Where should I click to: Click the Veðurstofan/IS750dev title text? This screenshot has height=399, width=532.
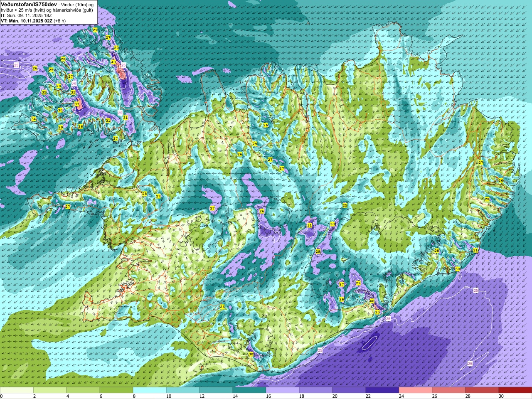click(29, 4)
